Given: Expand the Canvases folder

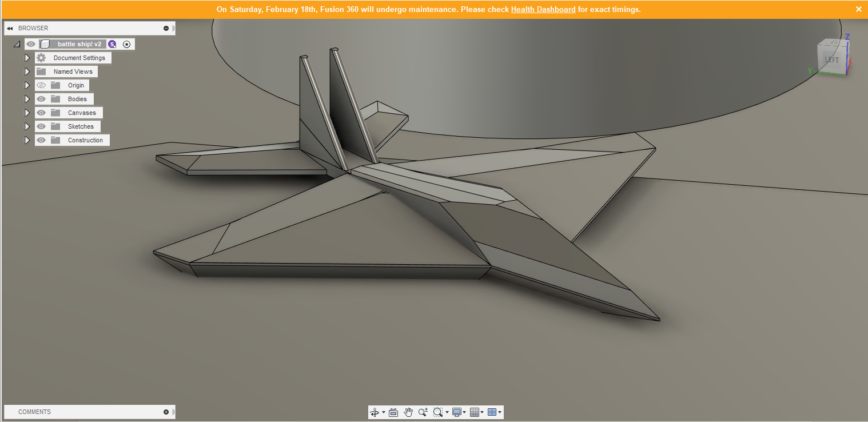Looking at the screenshot, I should coord(27,112).
